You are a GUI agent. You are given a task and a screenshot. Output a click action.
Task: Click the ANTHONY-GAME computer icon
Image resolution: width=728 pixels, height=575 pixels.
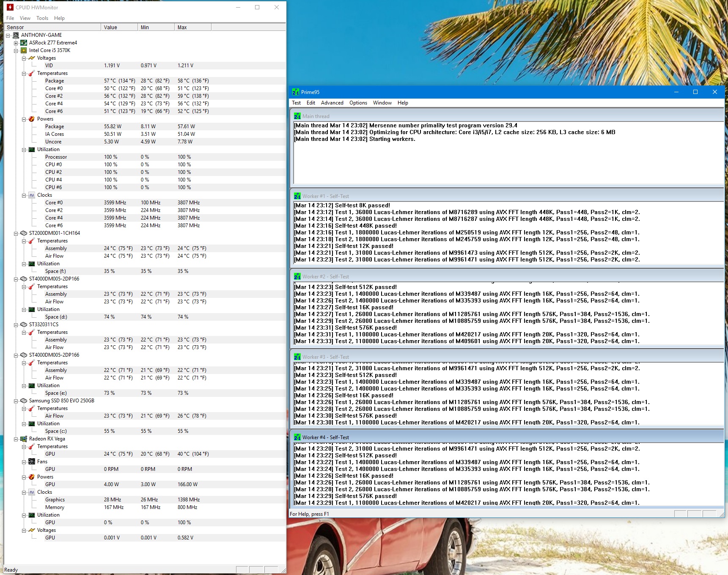(x=16, y=35)
